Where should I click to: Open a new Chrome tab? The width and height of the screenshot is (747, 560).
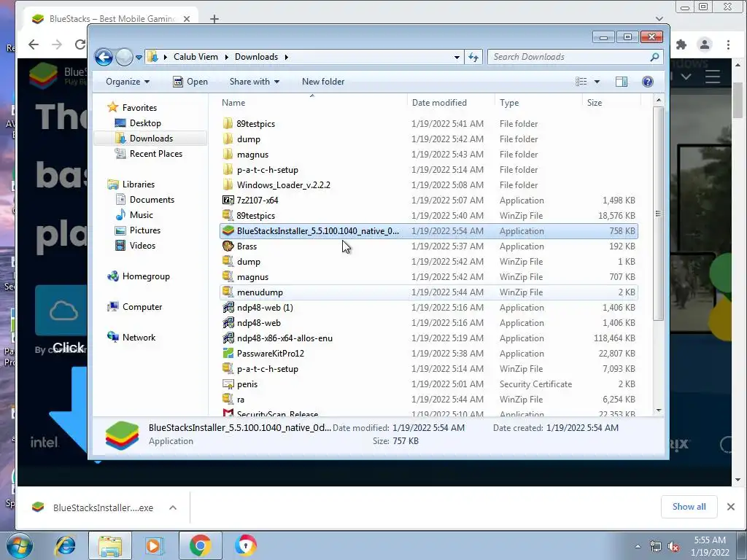[x=214, y=18]
